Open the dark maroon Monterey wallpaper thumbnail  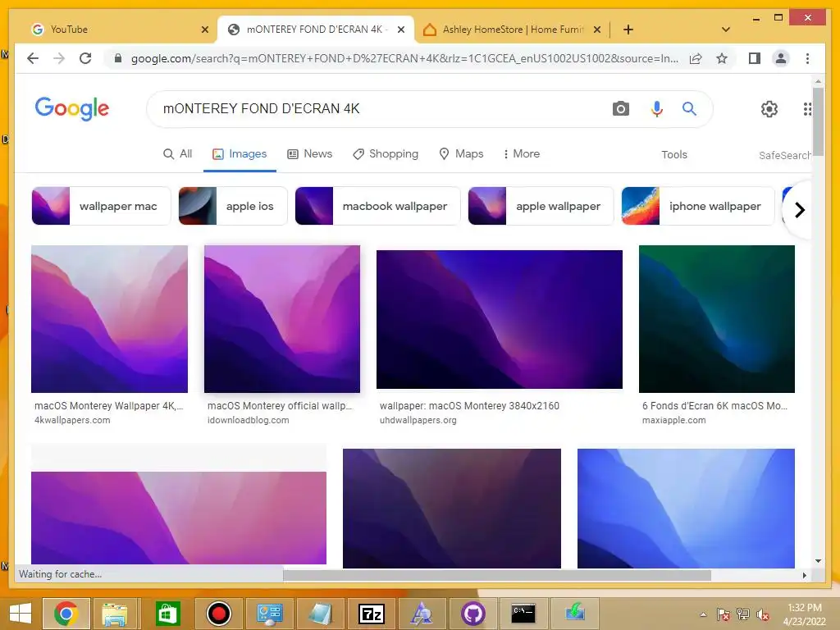[x=452, y=508]
